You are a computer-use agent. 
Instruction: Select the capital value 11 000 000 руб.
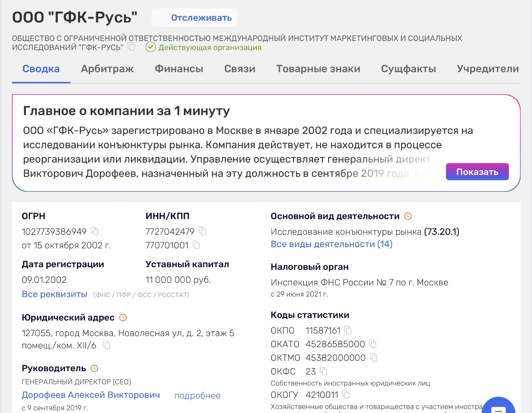[178, 280]
